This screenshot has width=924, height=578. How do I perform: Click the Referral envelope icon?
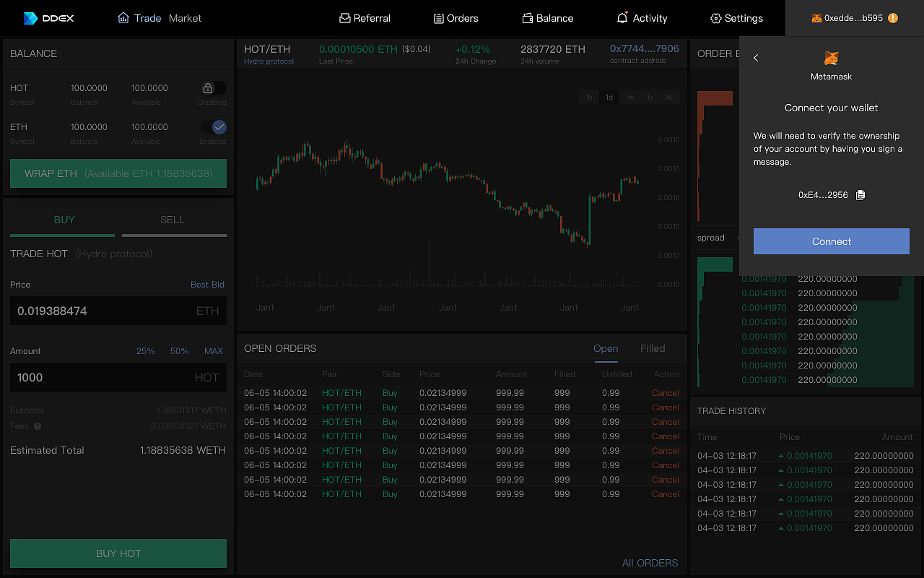pos(345,18)
